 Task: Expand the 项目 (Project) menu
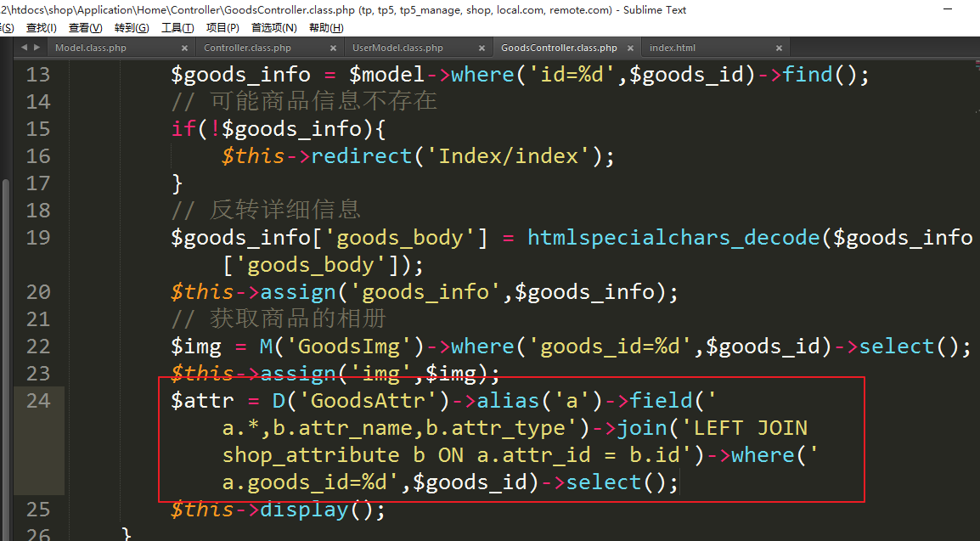coord(222,28)
